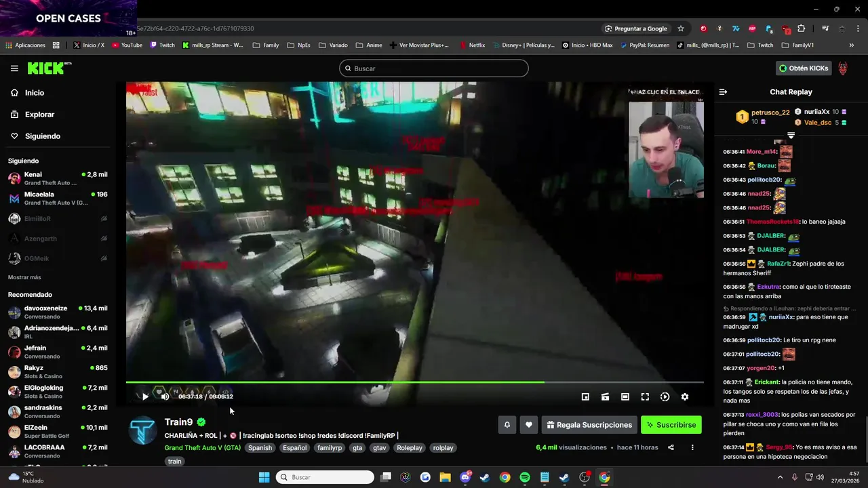The width and height of the screenshot is (868, 488).
Task: Bookmark page with the star icon
Action: pyautogui.click(x=681, y=28)
